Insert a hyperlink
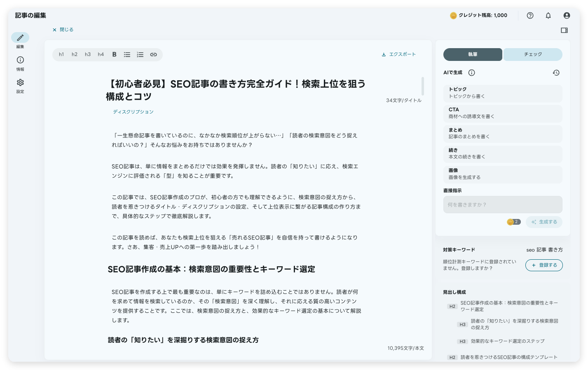 pyautogui.click(x=153, y=54)
